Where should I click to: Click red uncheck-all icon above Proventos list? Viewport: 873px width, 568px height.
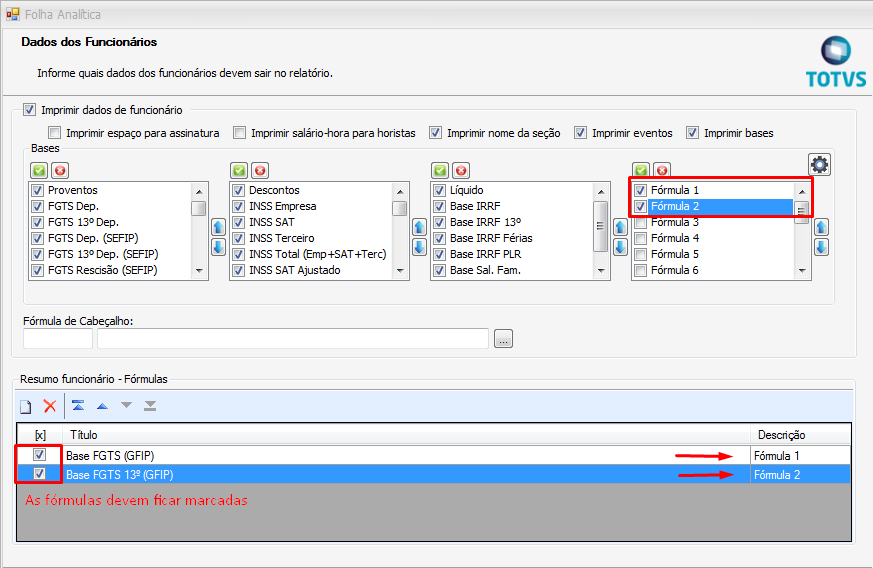tap(60, 170)
